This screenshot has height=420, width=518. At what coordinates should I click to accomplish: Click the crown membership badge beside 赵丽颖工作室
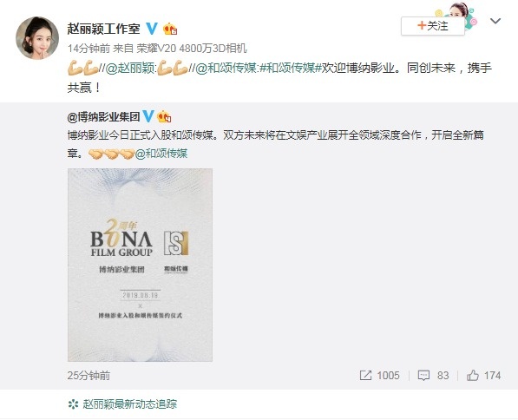[x=170, y=29]
